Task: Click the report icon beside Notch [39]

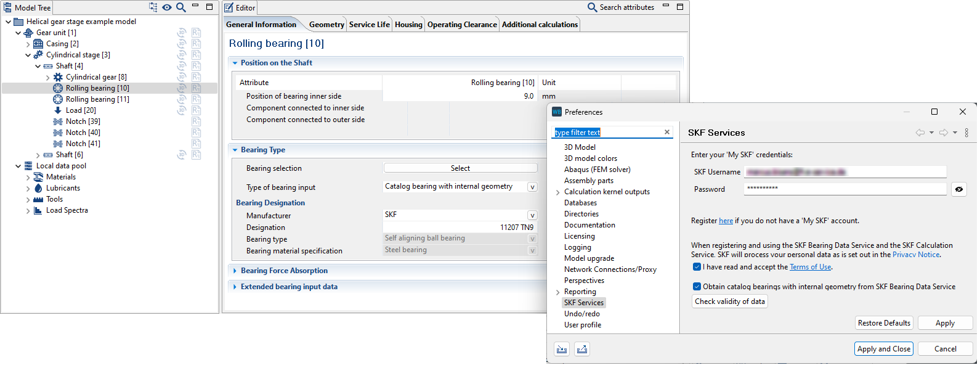Action: click(x=196, y=121)
